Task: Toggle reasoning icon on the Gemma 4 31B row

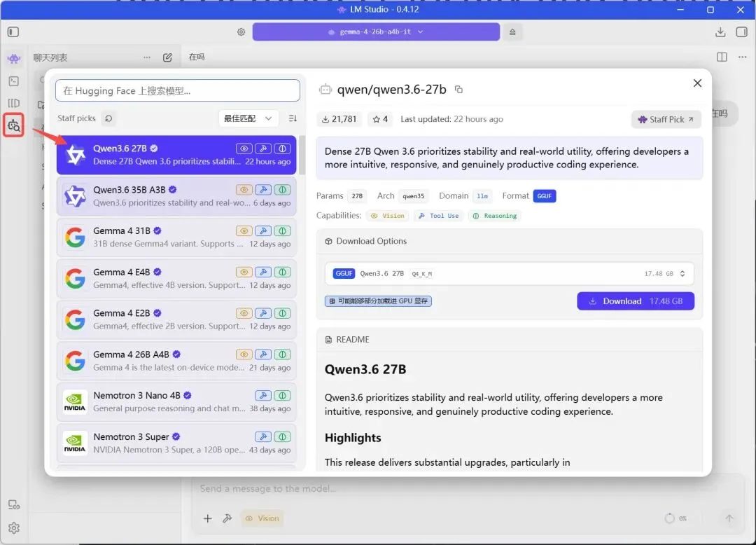Action: tap(283, 231)
